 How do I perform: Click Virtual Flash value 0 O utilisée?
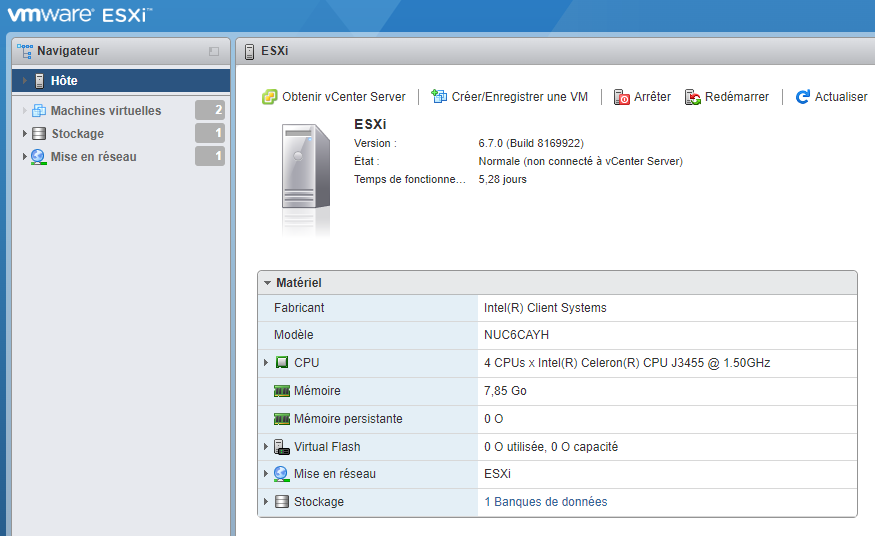(x=551, y=447)
